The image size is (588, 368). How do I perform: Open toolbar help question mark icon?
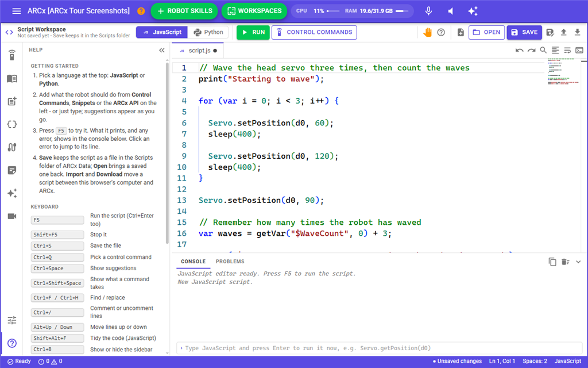[441, 32]
